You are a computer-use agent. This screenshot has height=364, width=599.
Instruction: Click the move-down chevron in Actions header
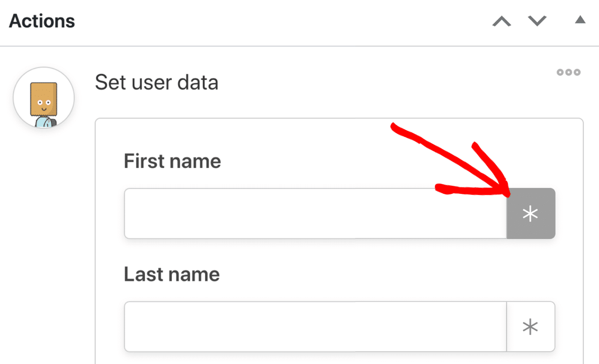(537, 21)
